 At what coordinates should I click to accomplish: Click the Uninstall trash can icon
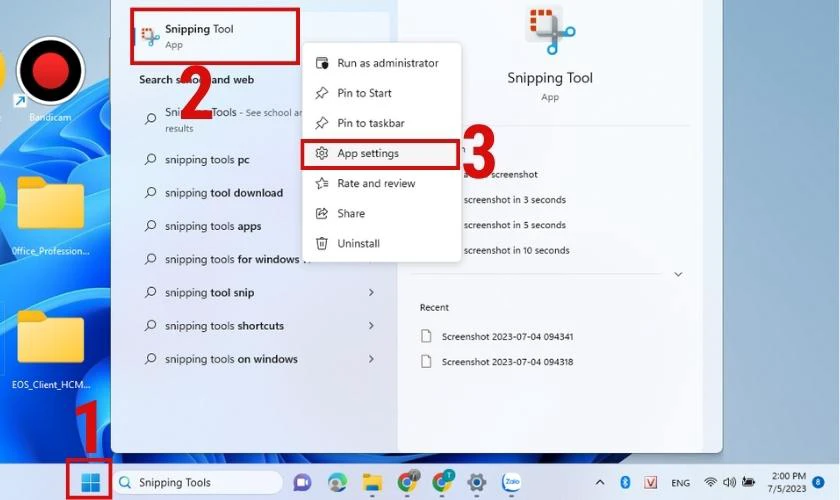click(x=321, y=243)
